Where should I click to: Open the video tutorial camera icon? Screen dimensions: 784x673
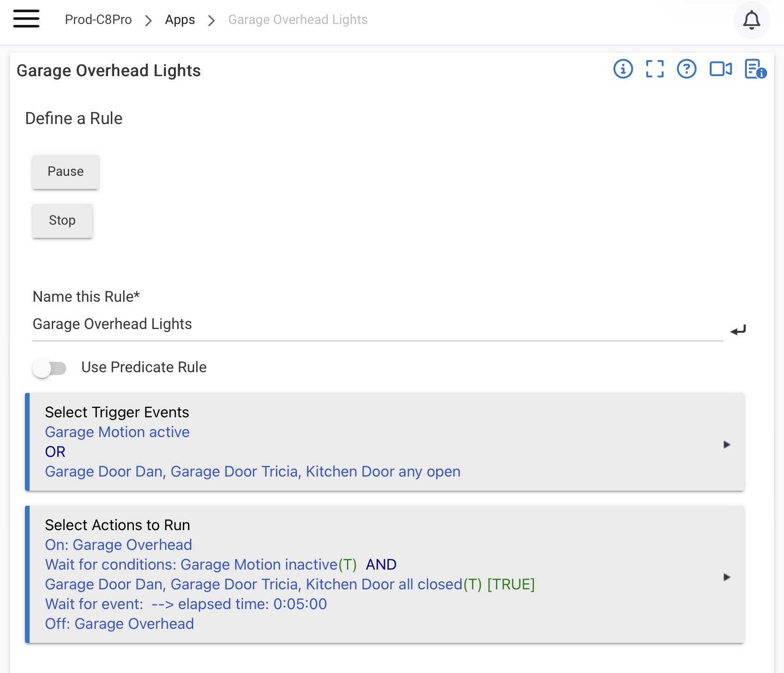721,69
